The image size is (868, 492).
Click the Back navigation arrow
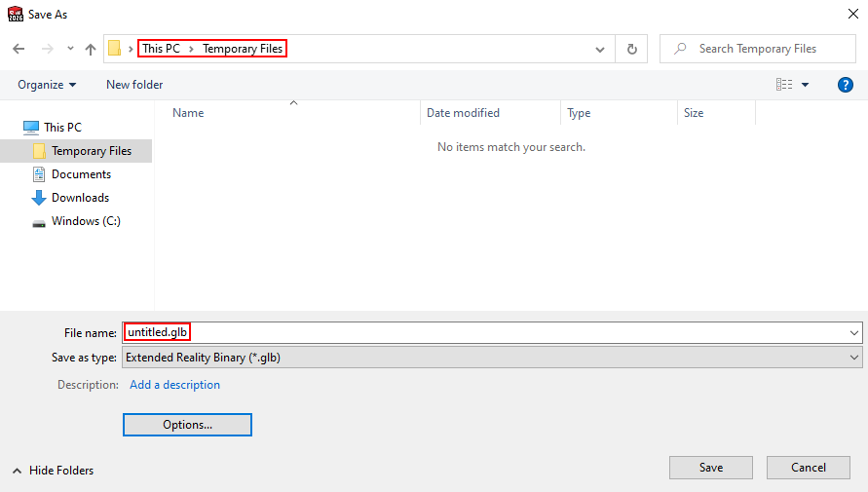pyautogui.click(x=19, y=49)
